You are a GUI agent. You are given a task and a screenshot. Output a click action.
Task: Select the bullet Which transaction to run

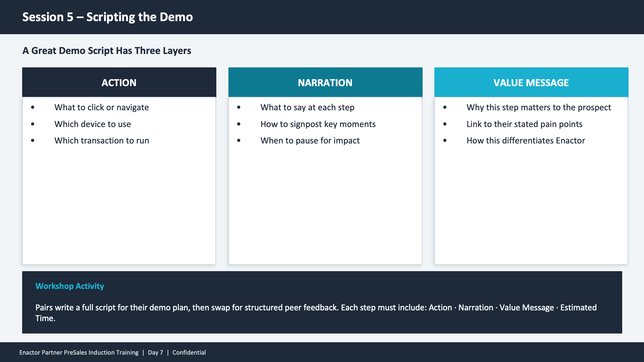102,140
